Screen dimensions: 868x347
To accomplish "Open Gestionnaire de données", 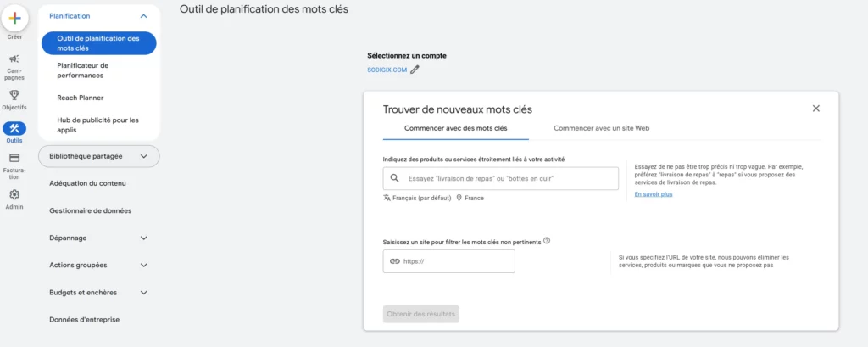I will point(90,210).
